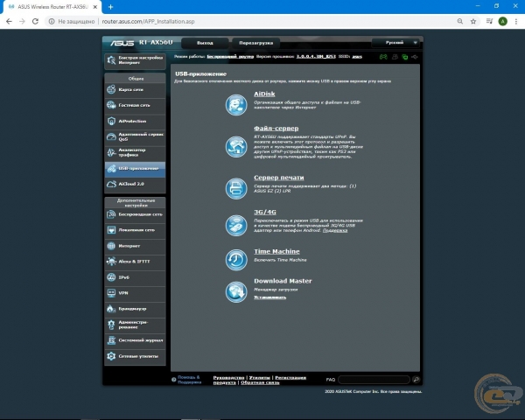Open Брандмауэр firewall in sidebar
The height and width of the screenshot is (420, 525).
click(135, 309)
